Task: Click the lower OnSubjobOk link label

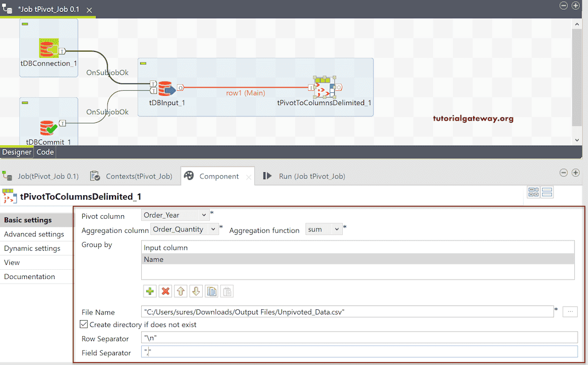Action: (107, 112)
